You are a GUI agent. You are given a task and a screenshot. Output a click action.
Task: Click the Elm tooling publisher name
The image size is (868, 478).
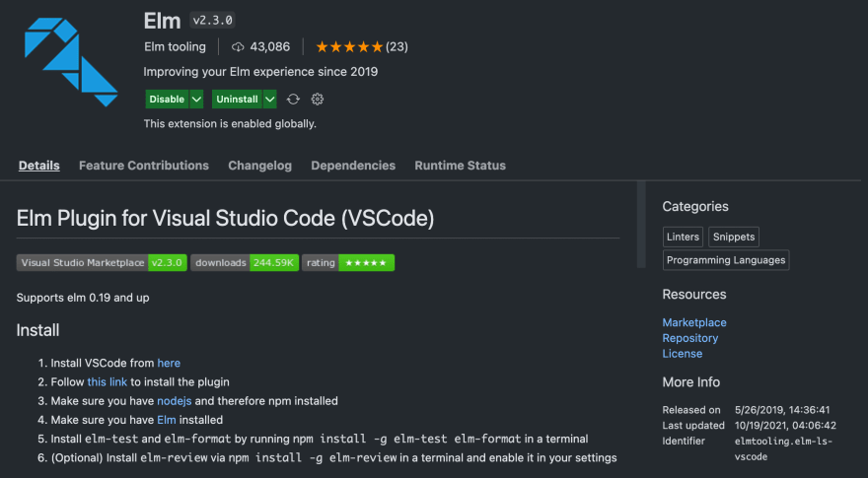pyautogui.click(x=175, y=47)
